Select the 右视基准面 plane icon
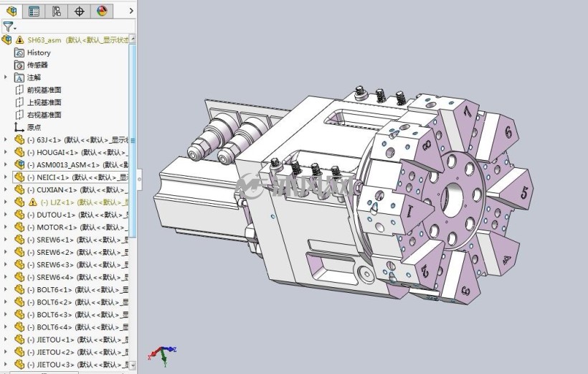Image resolution: width=588 pixels, height=374 pixels. (x=19, y=115)
